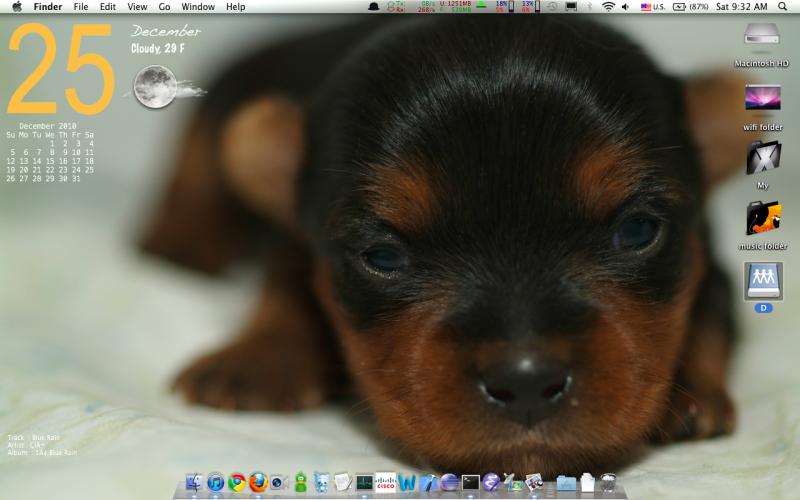Open the Go menu
This screenshot has height=500, width=800.
(164, 7)
